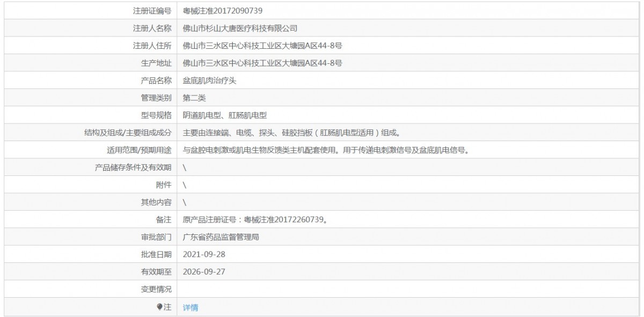Click the 产品名称 label
The image size is (644, 317).
pos(156,80)
